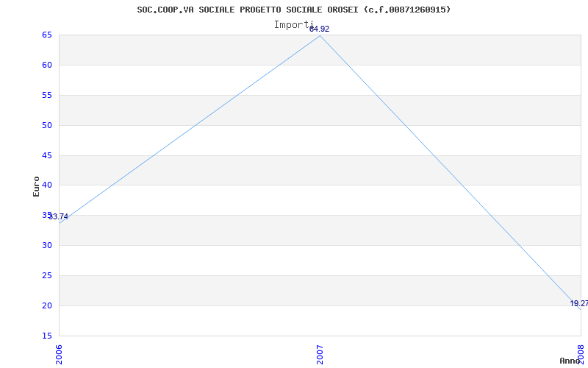Click the 60 y-axis tick value

(47, 65)
